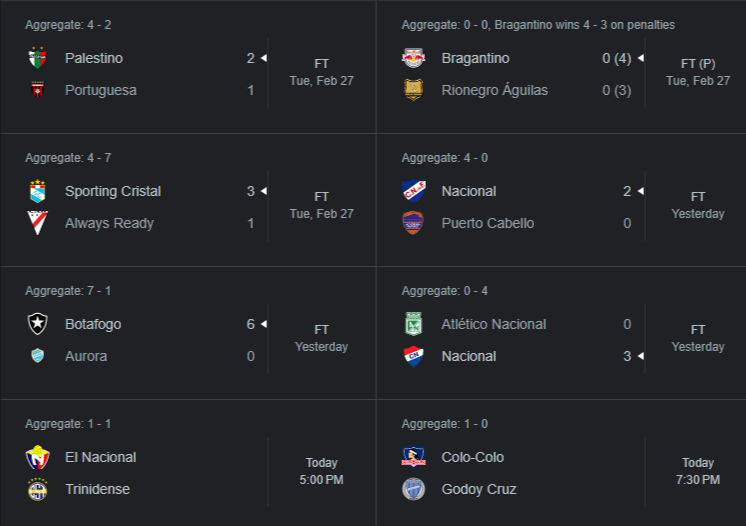Click the Godoy Cruz crest

[413, 489]
